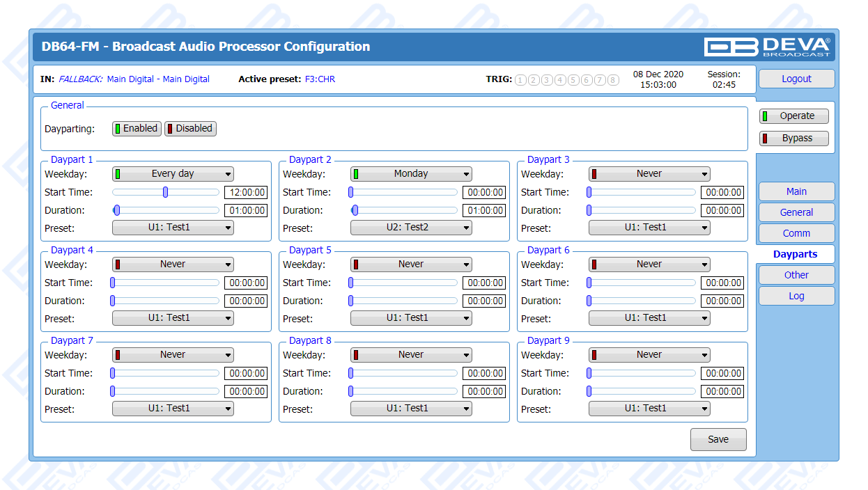Save the dayparts configuration
The image size is (868, 490).
pos(718,440)
